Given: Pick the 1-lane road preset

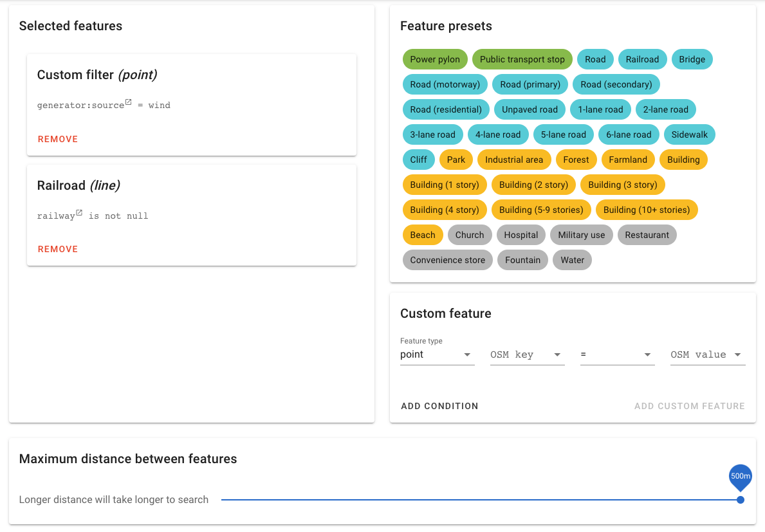Looking at the screenshot, I should (x=600, y=110).
